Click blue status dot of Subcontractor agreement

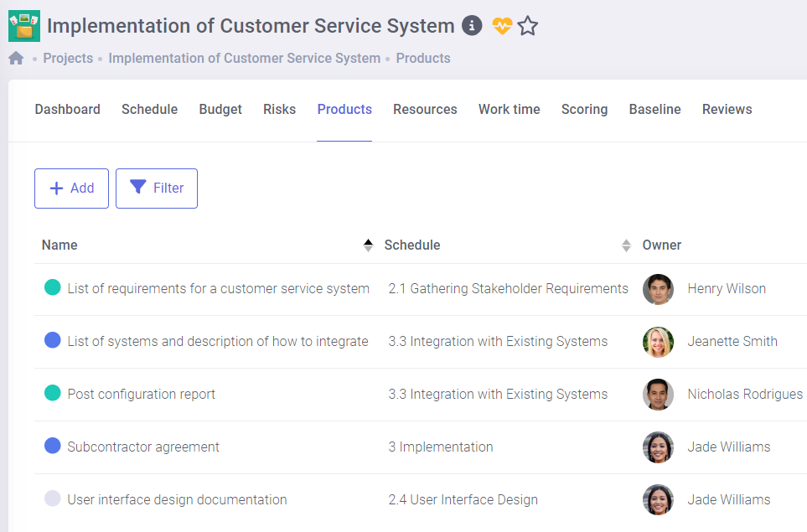click(x=52, y=446)
